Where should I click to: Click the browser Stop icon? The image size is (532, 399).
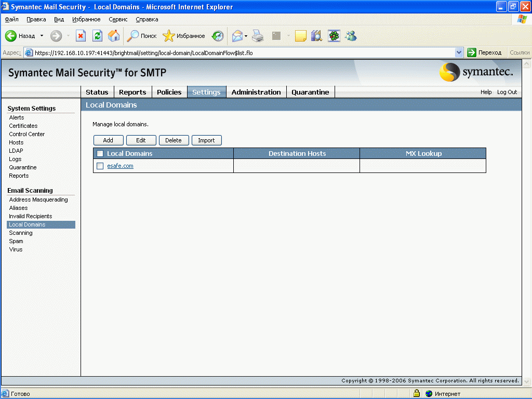tap(81, 36)
